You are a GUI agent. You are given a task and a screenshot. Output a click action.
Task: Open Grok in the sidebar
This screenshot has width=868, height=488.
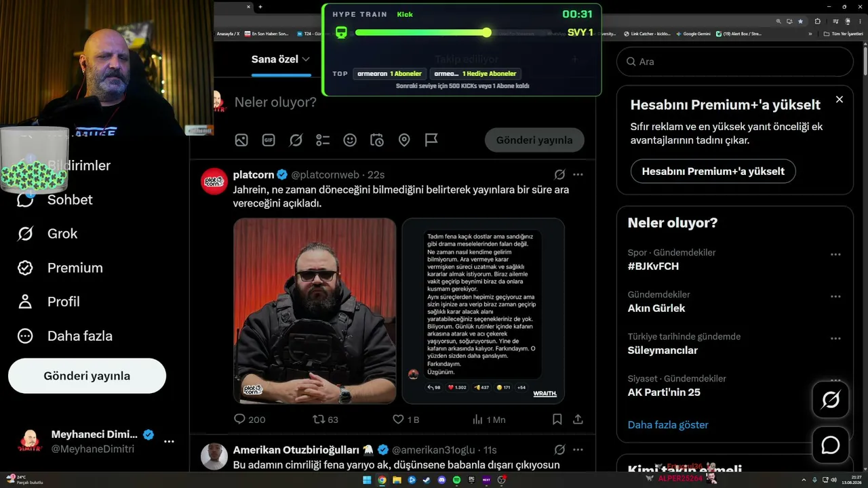47,234
